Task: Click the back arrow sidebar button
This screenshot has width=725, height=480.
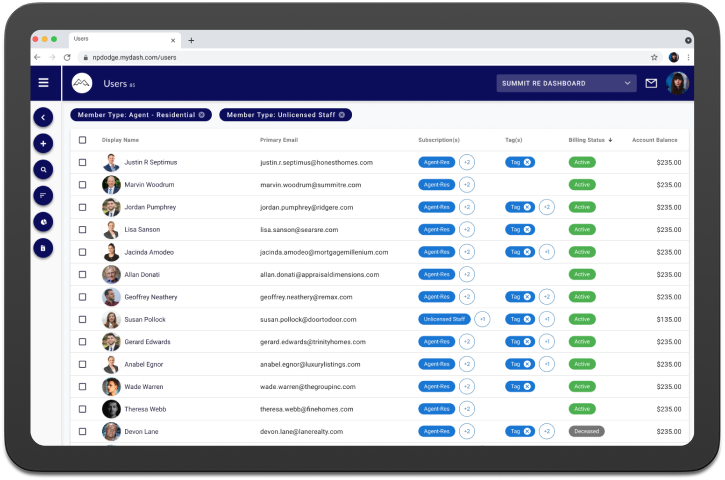Action: coord(43,117)
